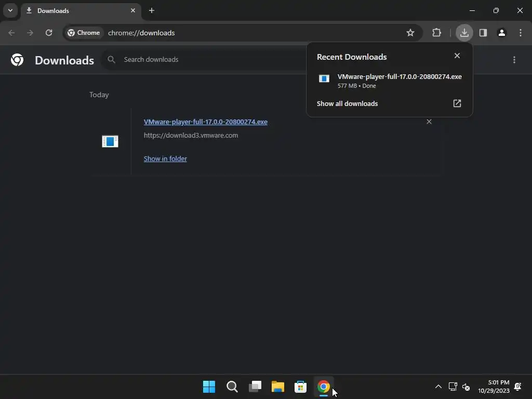Click the Today date heading
This screenshot has height=399, width=532.
pyautogui.click(x=99, y=95)
